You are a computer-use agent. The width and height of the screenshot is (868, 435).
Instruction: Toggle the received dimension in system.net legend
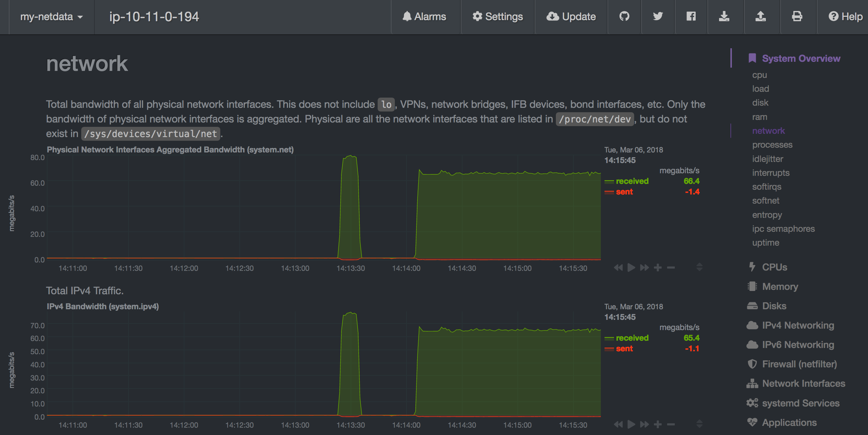[632, 181]
